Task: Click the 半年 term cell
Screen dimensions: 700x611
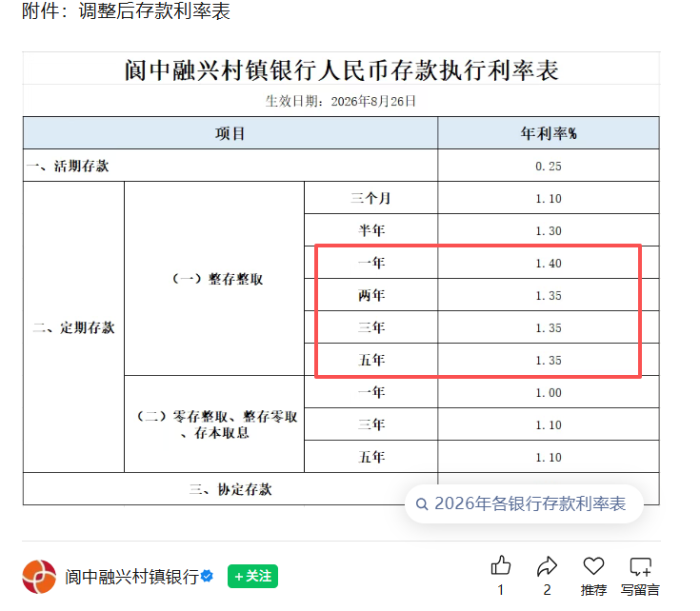Action: (371, 230)
